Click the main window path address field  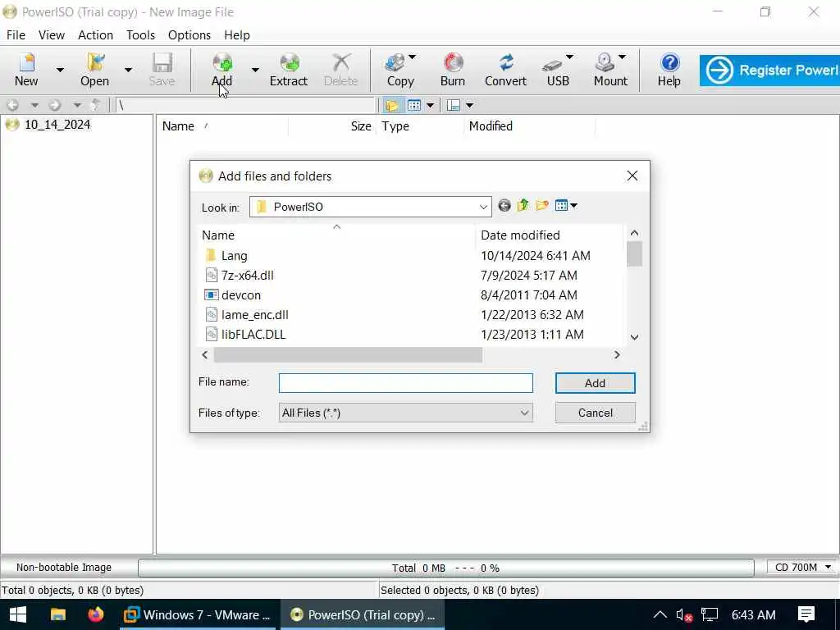point(245,105)
